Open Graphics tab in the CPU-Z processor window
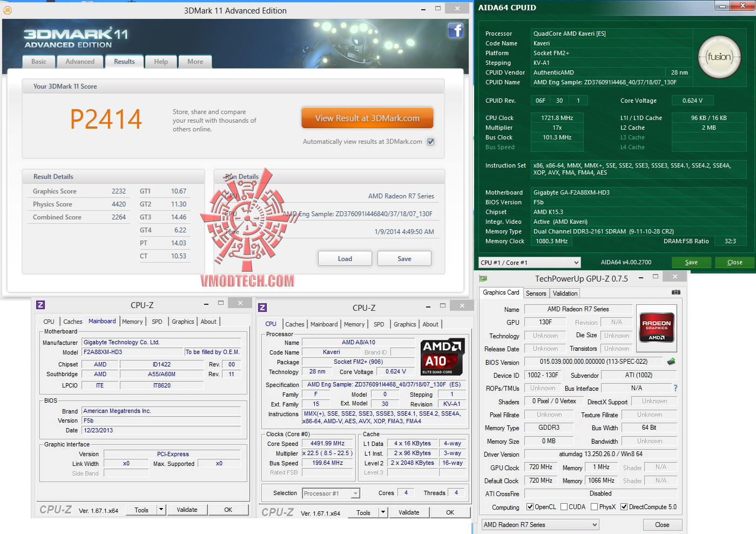This screenshot has width=756, height=534. coord(405,324)
